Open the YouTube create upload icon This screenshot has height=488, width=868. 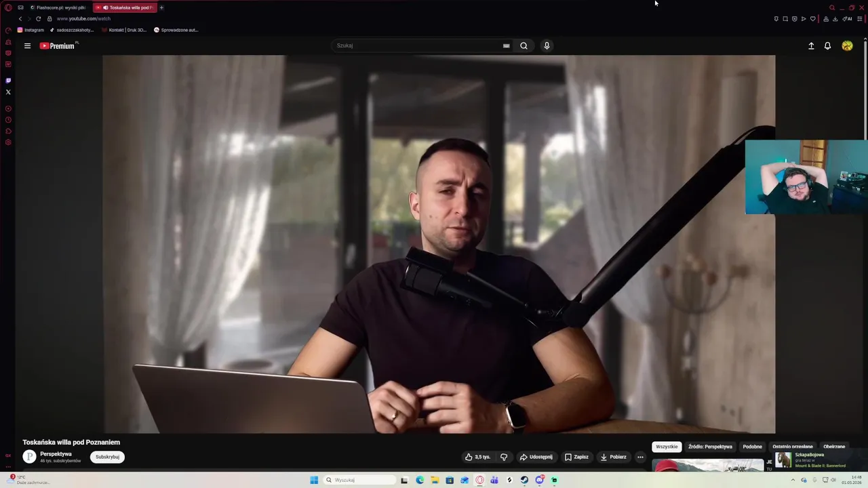point(811,46)
